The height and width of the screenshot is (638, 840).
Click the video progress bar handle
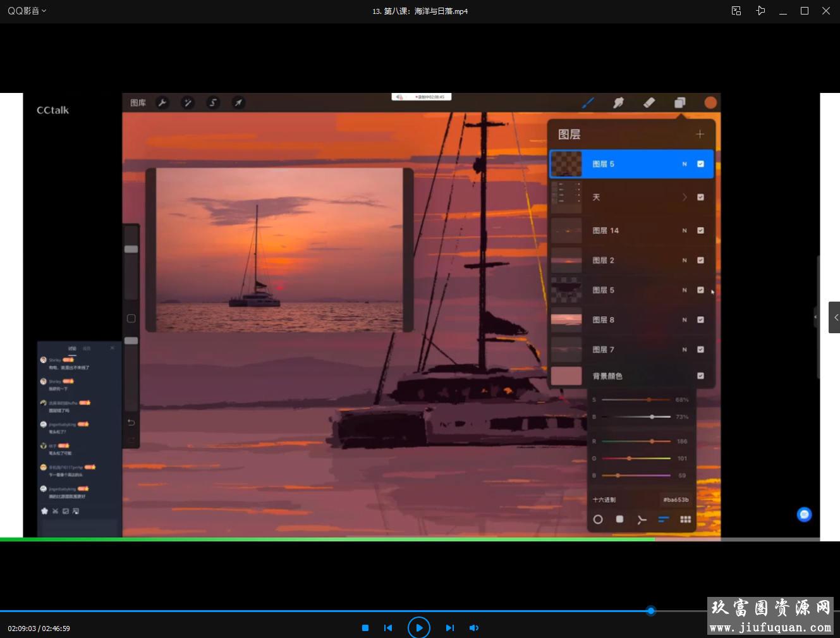650,610
